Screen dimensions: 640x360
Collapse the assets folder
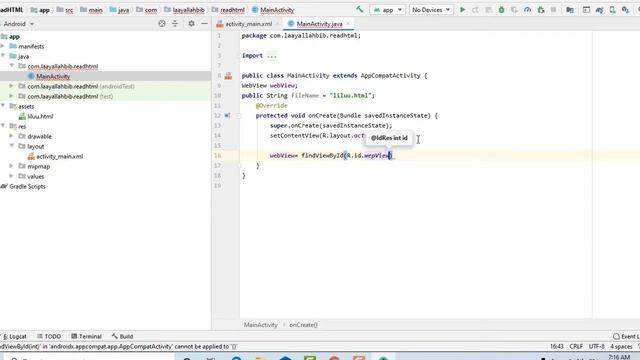pyautogui.click(x=3, y=106)
